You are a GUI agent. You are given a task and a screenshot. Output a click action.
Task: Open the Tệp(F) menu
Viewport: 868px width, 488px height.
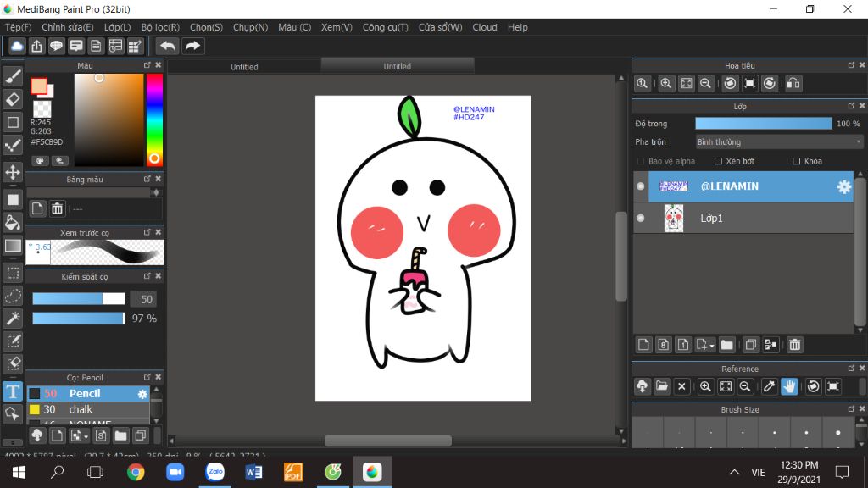tap(19, 27)
